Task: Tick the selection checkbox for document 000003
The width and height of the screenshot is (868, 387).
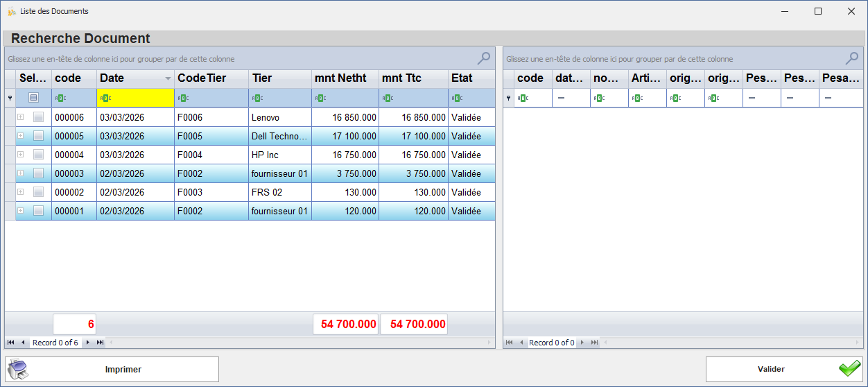Action: pyautogui.click(x=38, y=173)
